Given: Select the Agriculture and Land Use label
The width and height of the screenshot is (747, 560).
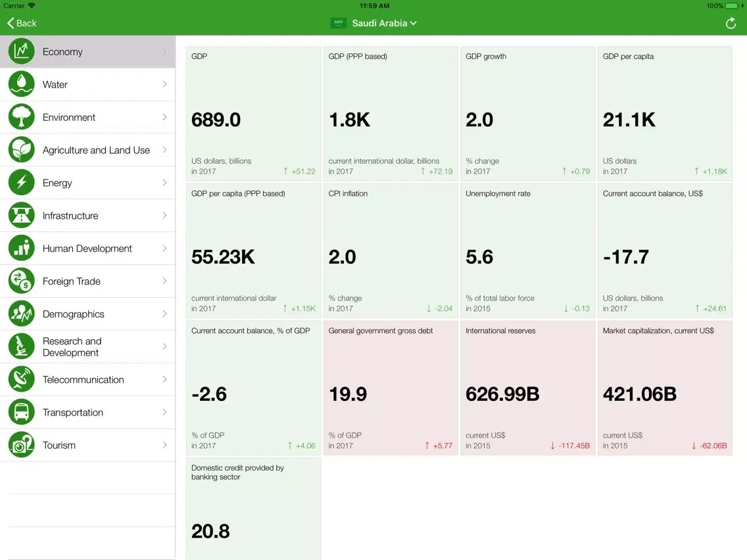Looking at the screenshot, I should point(96,150).
